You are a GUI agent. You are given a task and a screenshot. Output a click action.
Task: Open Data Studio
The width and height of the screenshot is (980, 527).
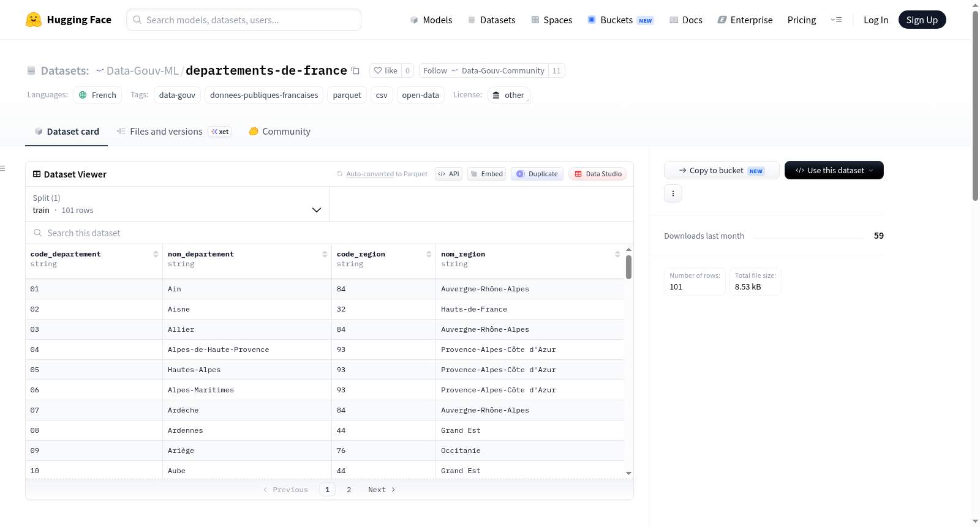598,174
